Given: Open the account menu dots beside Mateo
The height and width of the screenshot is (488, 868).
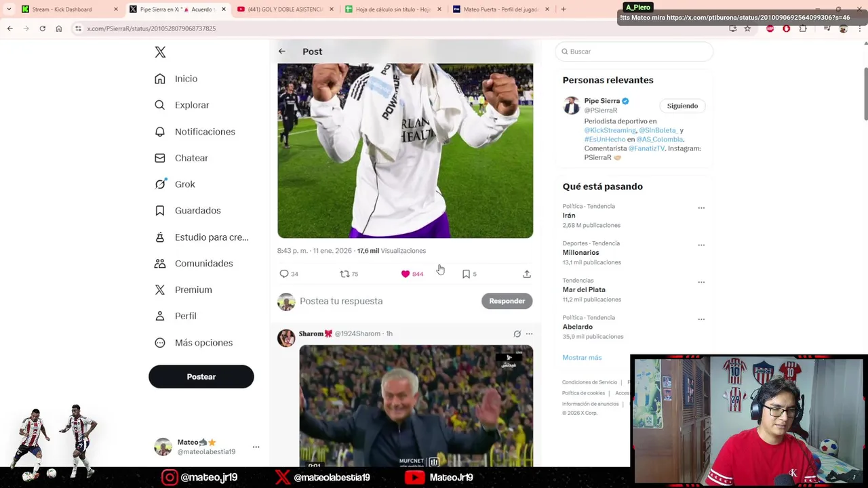Looking at the screenshot, I should pyautogui.click(x=256, y=447).
